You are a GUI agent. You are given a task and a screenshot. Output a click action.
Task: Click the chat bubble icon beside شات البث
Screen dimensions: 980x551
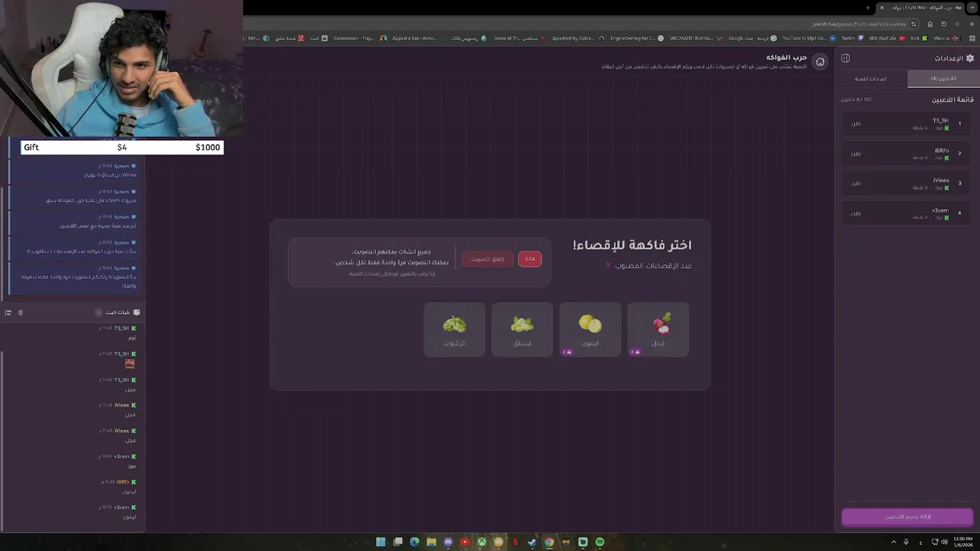[136, 312]
